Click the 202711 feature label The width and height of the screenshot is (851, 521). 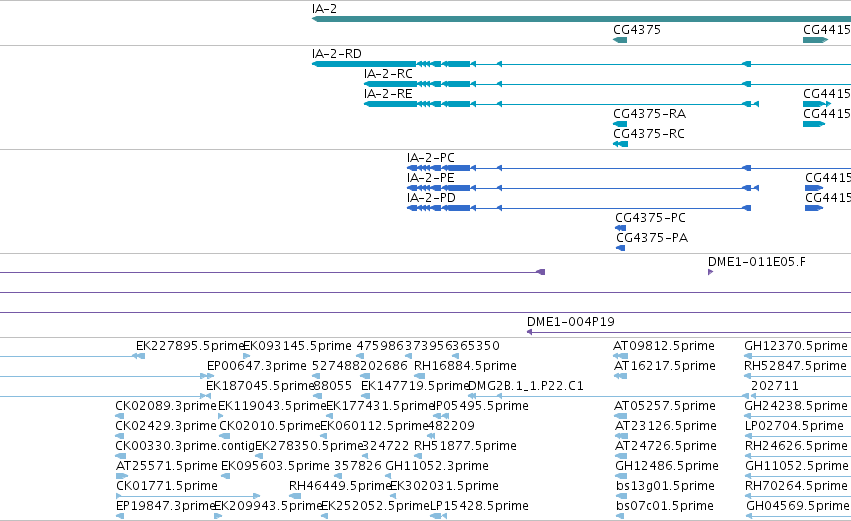point(774,386)
